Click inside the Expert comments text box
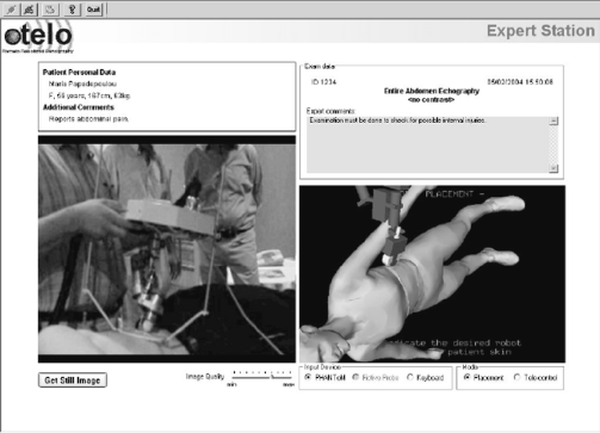 tap(425, 145)
